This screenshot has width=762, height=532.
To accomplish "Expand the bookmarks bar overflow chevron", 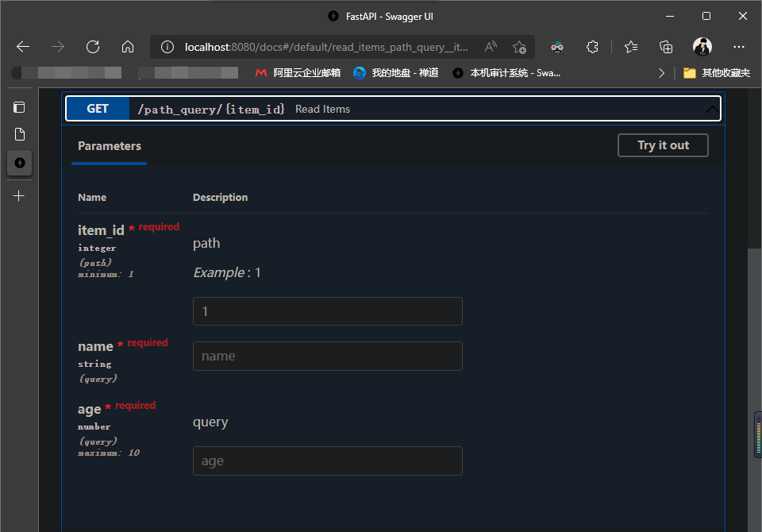I will click(662, 73).
